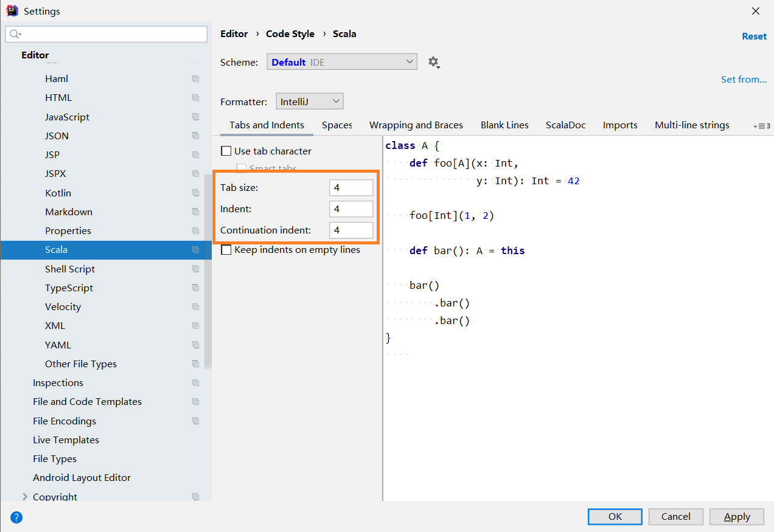Click the copy icon beside HTML

(x=195, y=98)
